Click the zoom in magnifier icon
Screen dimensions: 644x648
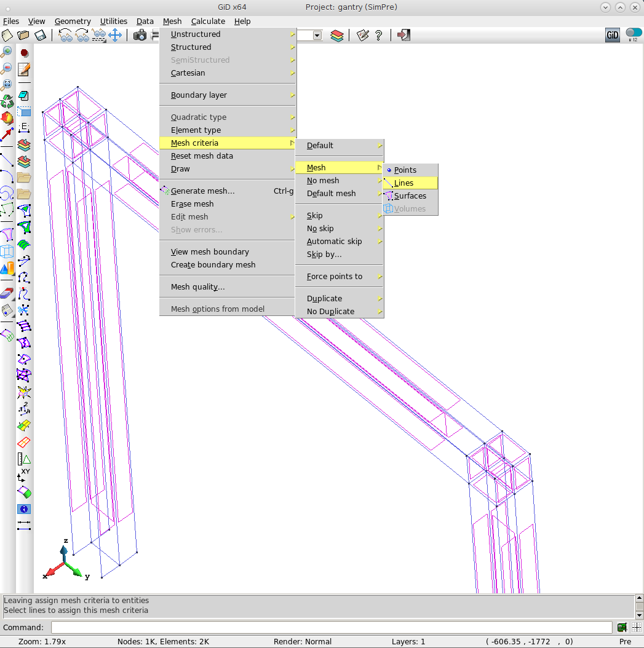[7, 52]
